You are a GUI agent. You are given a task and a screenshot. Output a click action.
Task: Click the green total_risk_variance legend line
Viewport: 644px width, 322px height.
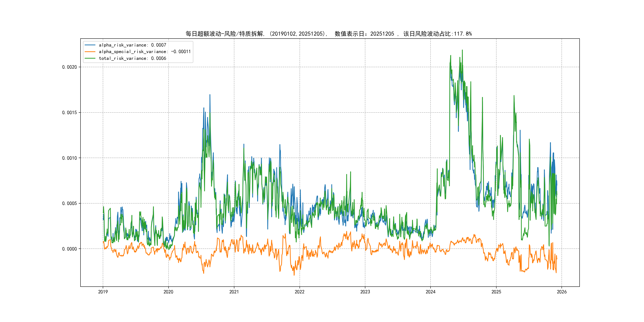tap(90, 58)
